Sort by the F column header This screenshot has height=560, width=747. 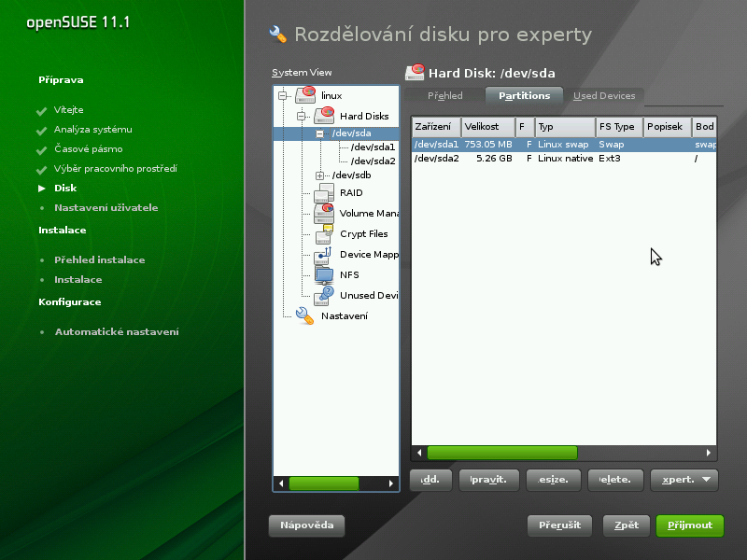pyautogui.click(x=525, y=127)
